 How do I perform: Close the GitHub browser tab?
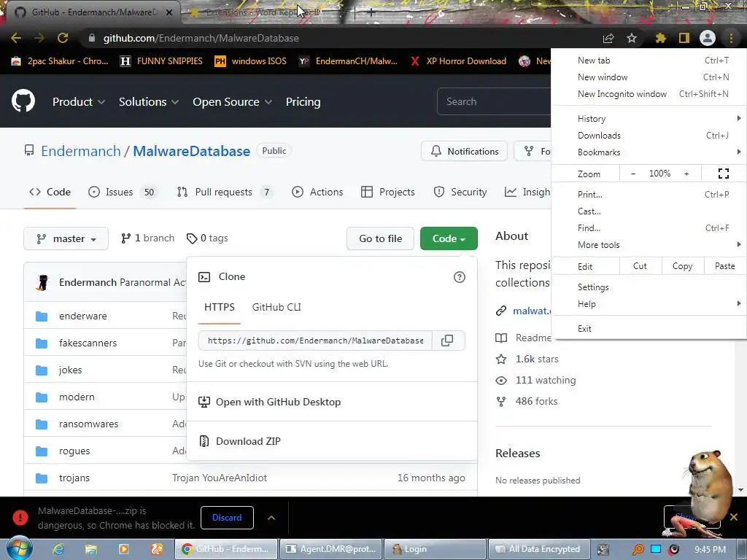pyautogui.click(x=169, y=12)
